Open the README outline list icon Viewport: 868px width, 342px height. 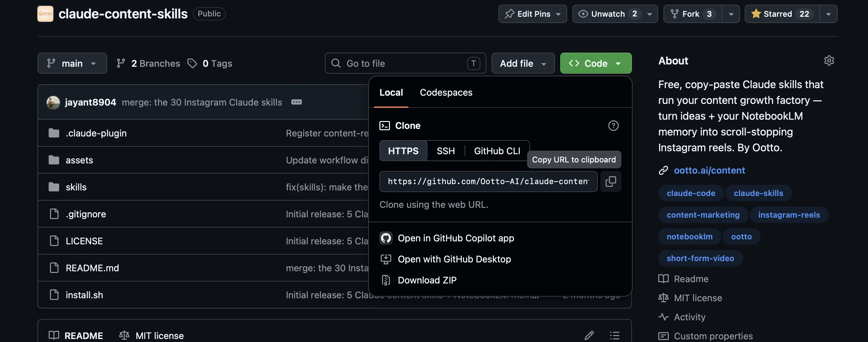click(x=615, y=335)
